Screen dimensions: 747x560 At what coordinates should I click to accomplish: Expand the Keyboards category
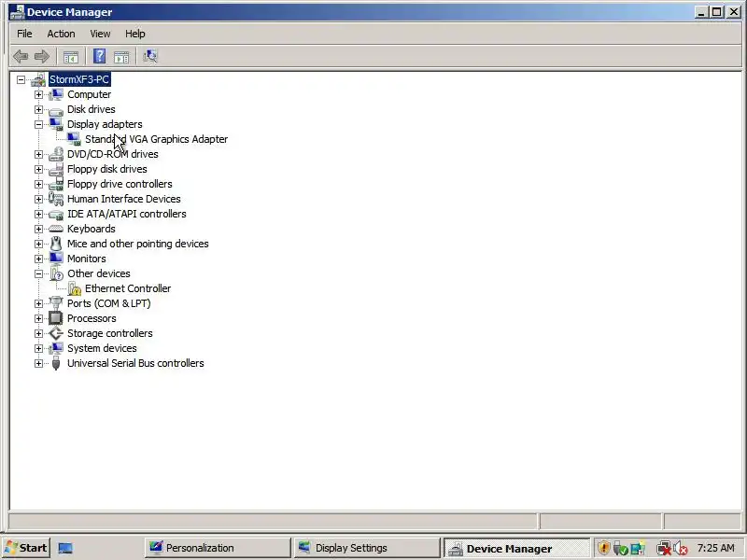pyautogui.click(x=38, y=229)
